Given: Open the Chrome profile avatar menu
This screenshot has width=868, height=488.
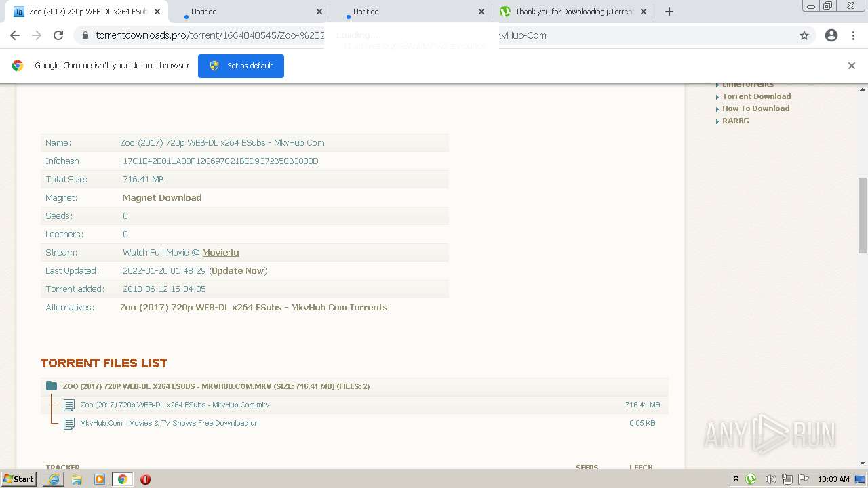Looking at the screenshot, I should [831, 35].
